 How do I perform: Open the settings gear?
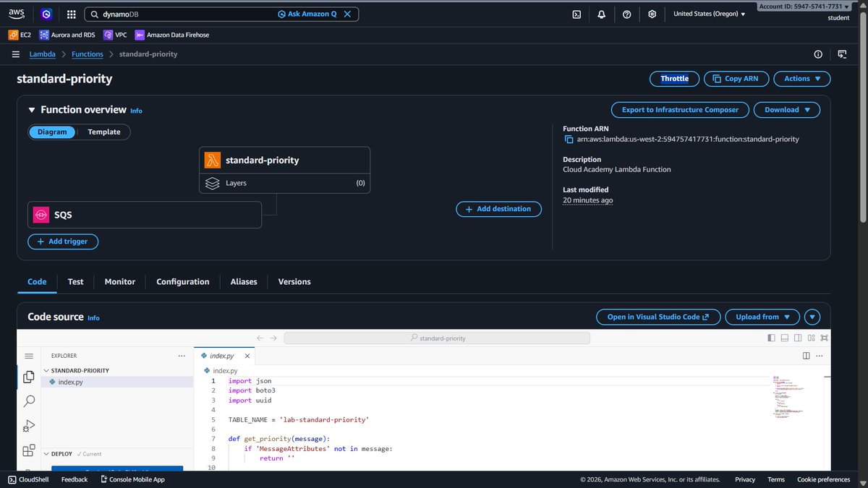[x=652, y=14]
